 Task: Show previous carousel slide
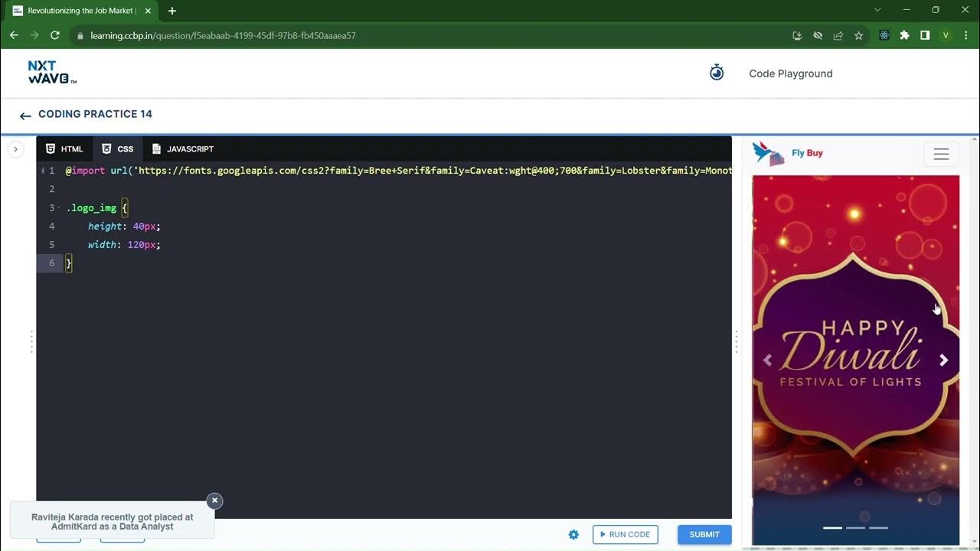coord(767,360)
